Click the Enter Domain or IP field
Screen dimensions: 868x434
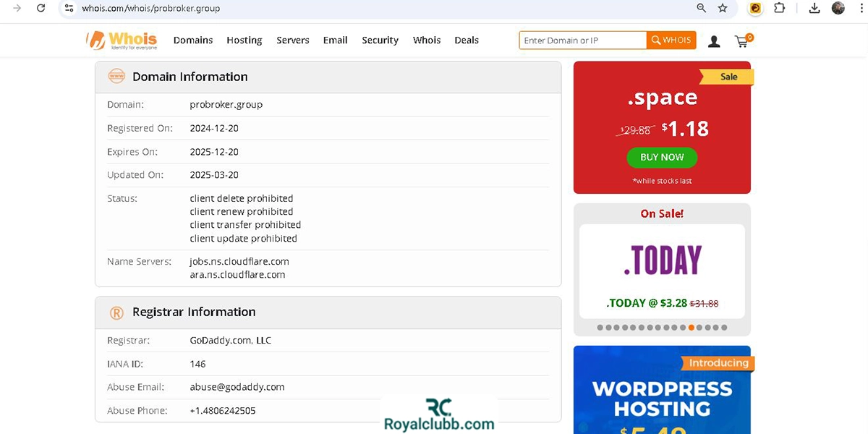[x=582, y=41]
